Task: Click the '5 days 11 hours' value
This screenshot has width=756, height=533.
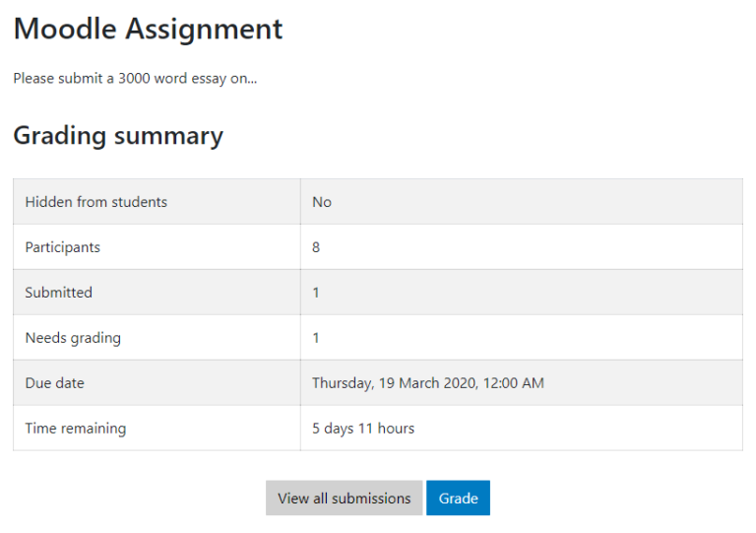Action: click(x=363, y=429)
